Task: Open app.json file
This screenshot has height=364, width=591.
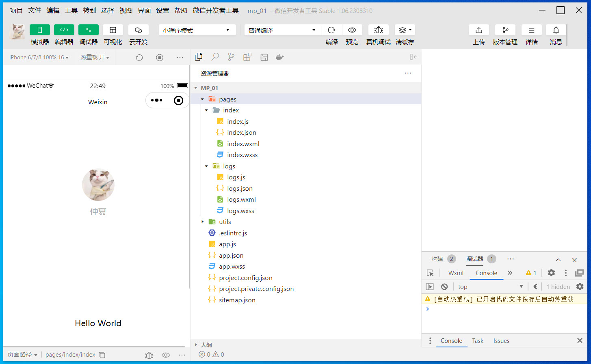Action: [231, 256]
